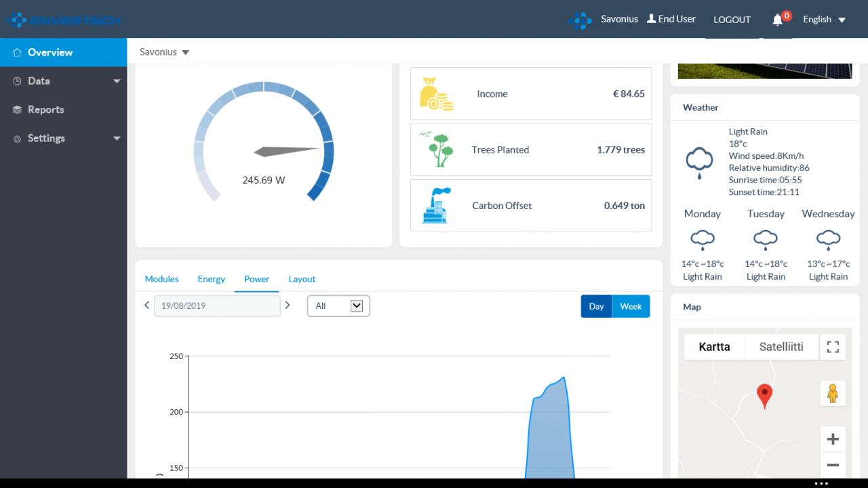Open the All dropdown filter
Screen dimensions: 868x488
pyautogui.click(x=338, y=306)
